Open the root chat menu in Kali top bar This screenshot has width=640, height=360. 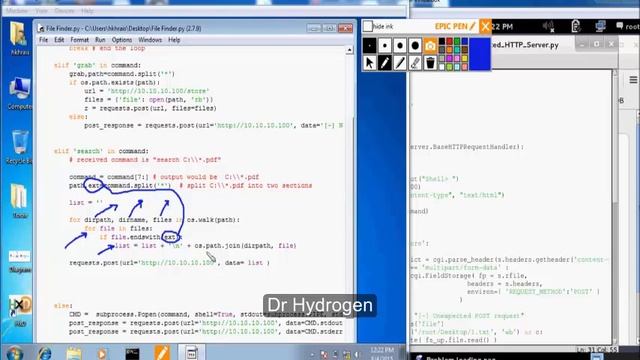pos(628,27)
